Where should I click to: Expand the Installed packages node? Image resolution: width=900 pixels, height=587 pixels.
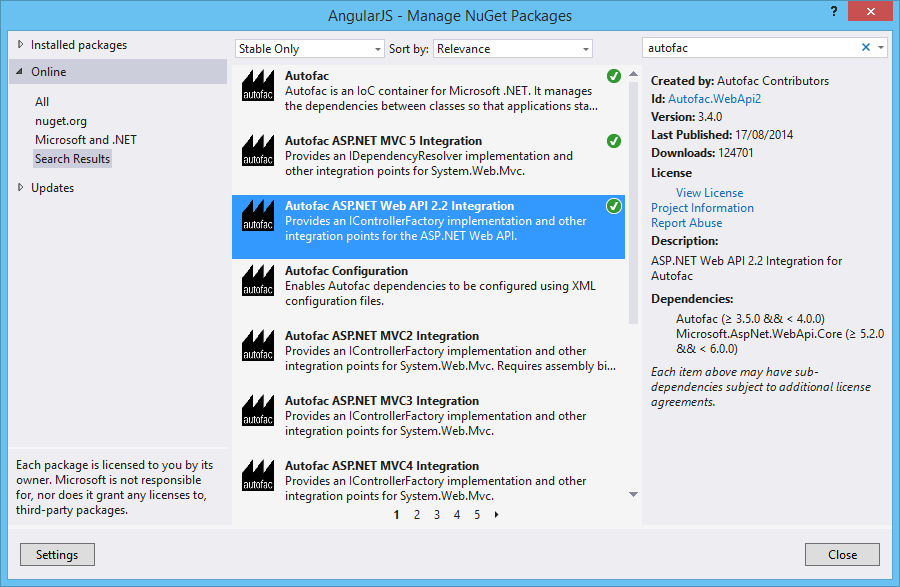click(x=21, y=44)
